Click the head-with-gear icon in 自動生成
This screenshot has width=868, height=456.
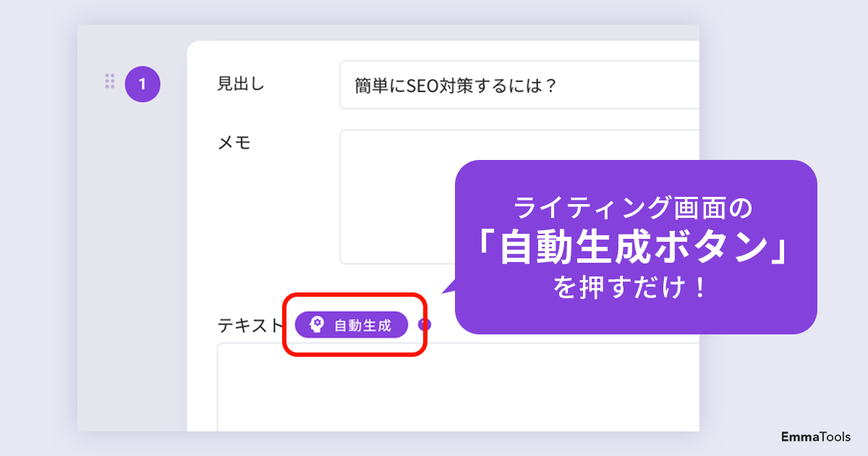(317, 325)
